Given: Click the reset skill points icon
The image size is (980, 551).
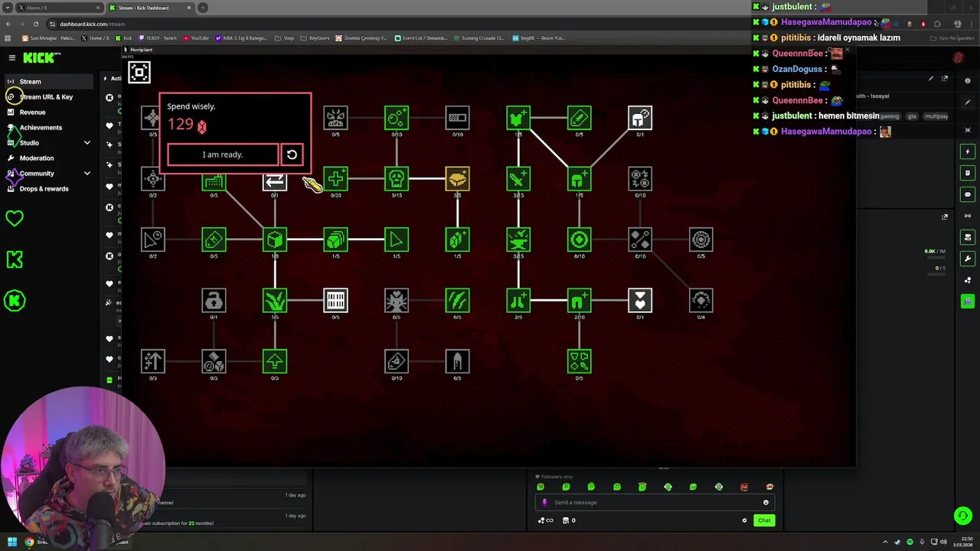Looking at the screenshot, I should coord(292,155).
